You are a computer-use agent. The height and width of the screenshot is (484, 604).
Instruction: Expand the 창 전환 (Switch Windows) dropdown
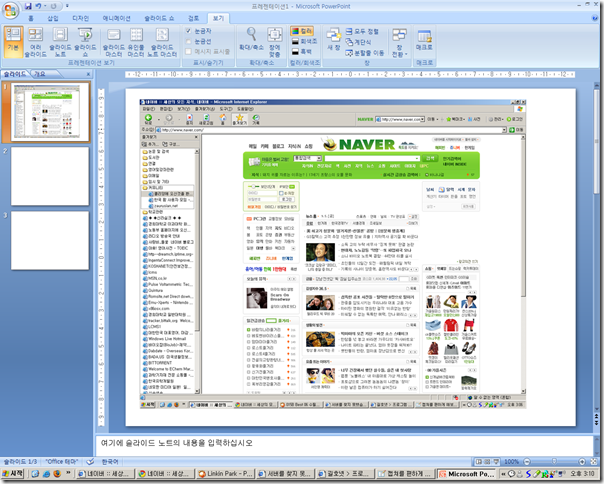coord(399,42)
